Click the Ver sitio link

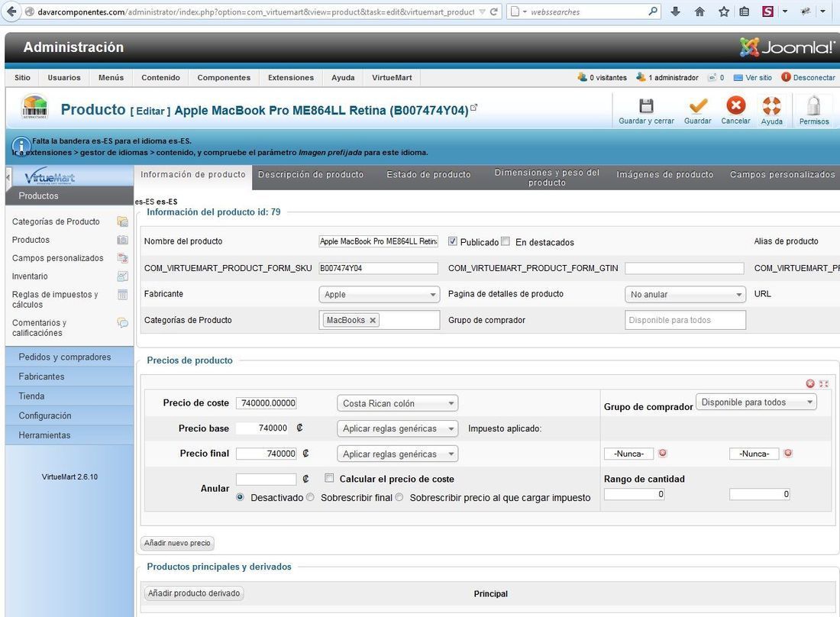[753, 78]
